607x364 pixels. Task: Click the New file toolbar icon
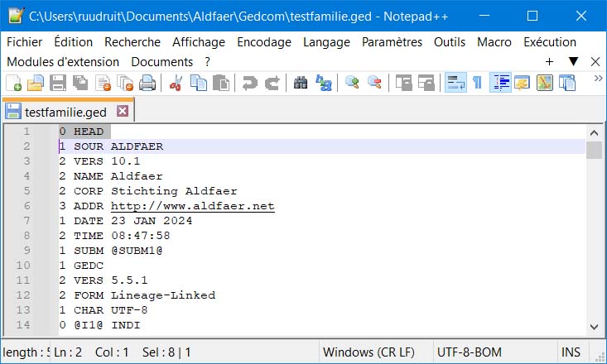click(14, 82)
